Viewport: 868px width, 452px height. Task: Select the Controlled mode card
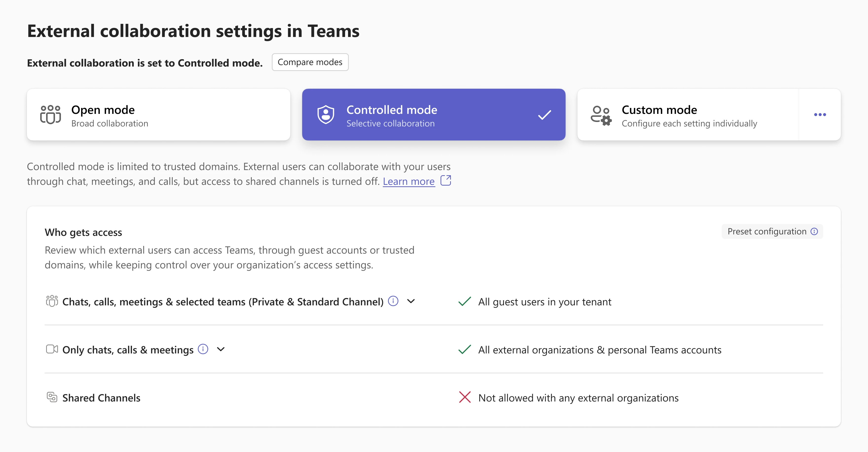[434, 114]
